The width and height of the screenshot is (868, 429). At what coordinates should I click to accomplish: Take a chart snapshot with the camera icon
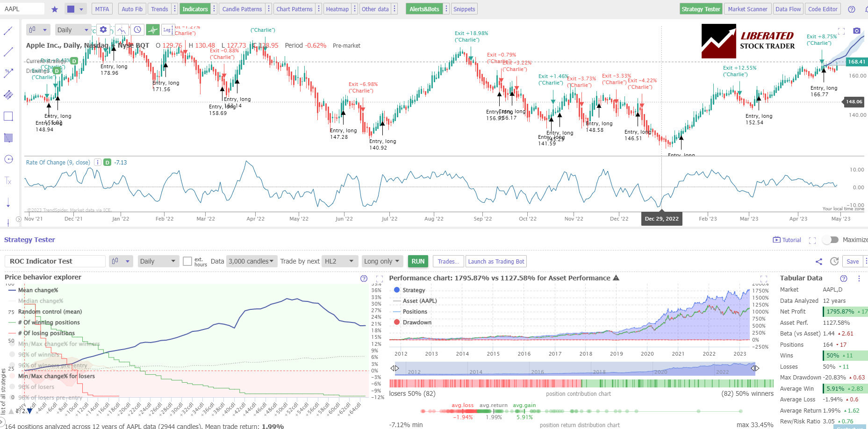pyautogui.click(x=857, y=30)
